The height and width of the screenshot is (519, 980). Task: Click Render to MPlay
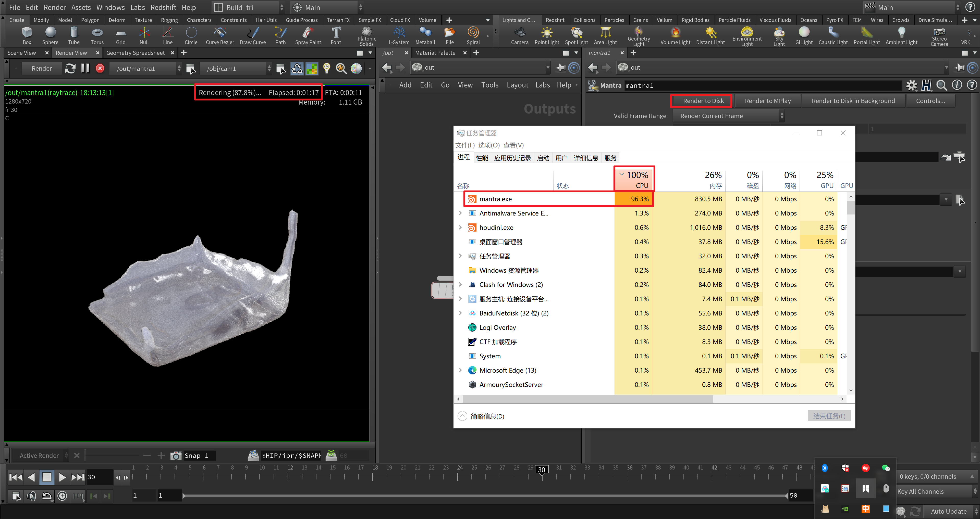tap(767, 101)
